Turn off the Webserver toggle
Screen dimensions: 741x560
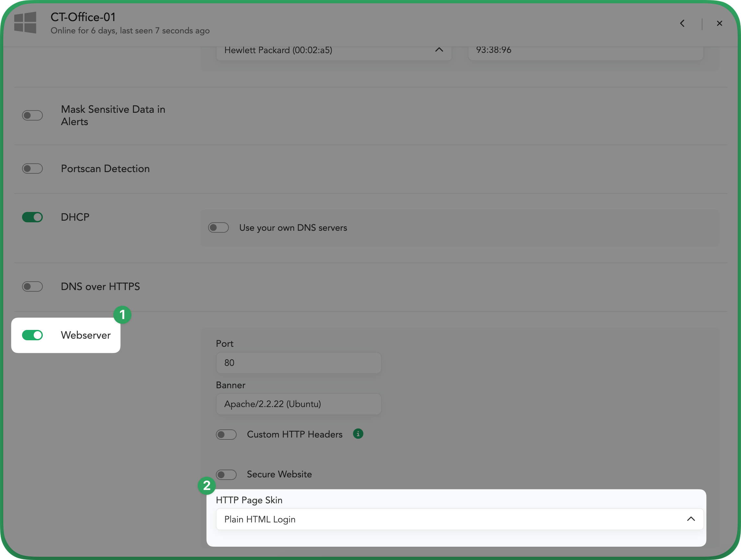pyautogui.click(x=32, y=335)
